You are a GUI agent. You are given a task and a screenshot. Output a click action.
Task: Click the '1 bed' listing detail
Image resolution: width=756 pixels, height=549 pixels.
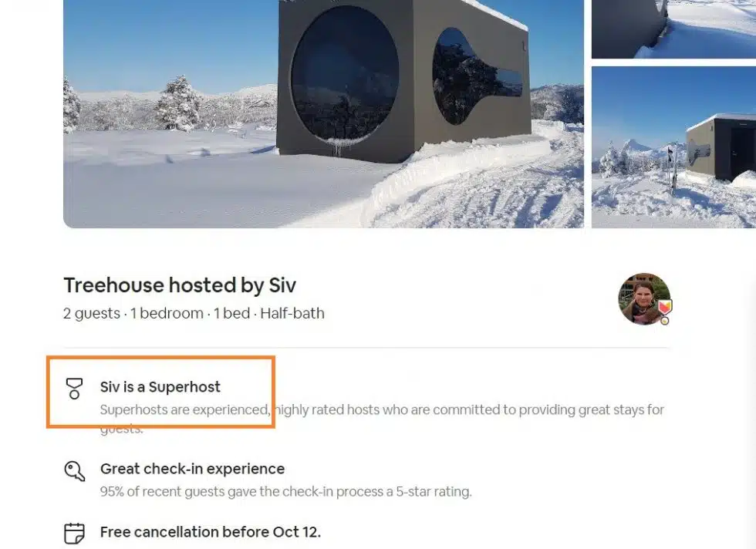(232, 314)
